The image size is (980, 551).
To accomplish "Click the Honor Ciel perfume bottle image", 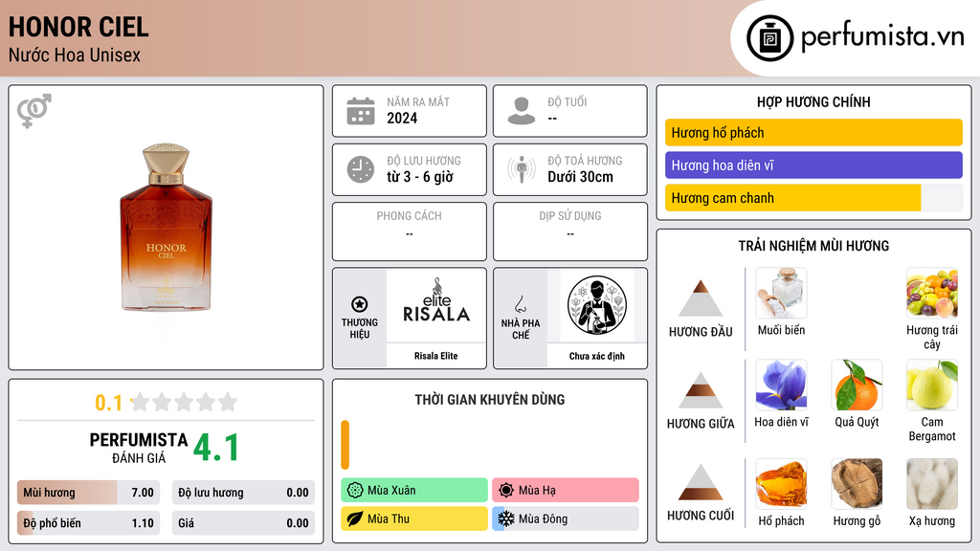I will pyautogui.click(x=167, y=228).
